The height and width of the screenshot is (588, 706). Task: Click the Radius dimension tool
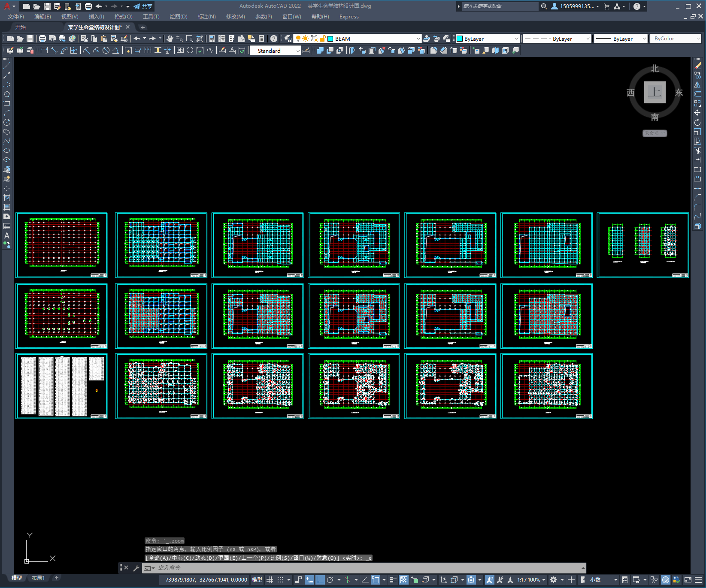tap(86, 50)
